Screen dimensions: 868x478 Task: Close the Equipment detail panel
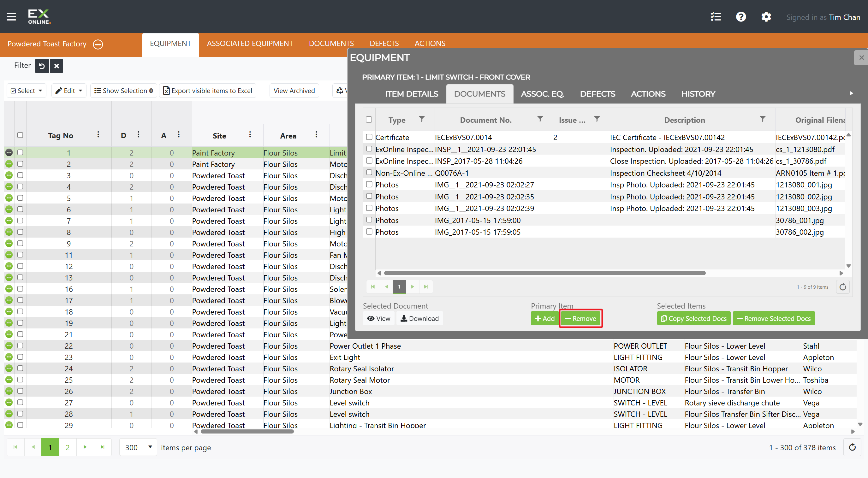(861, 58)
